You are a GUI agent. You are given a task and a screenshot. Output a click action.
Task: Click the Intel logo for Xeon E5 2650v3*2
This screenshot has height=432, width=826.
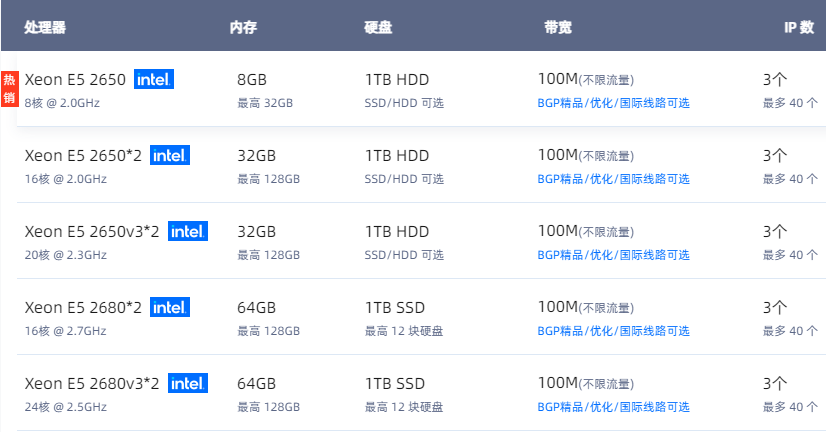coord(188,231)
